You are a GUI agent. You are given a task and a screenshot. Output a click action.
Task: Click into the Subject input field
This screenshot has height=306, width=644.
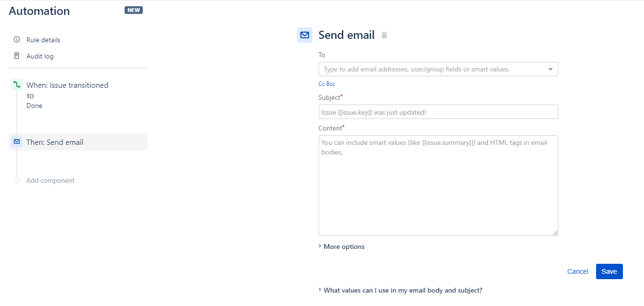[x=438, y=112]
